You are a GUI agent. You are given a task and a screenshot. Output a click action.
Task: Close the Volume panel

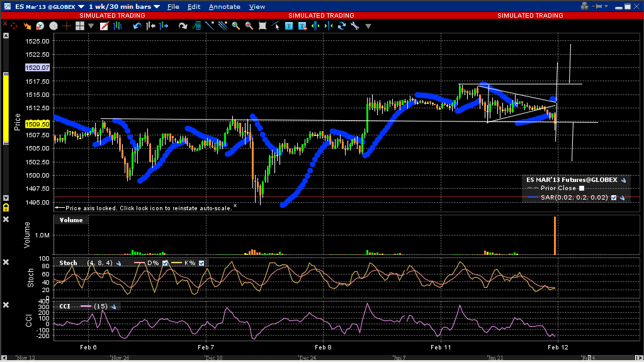[x=6, y=220]
